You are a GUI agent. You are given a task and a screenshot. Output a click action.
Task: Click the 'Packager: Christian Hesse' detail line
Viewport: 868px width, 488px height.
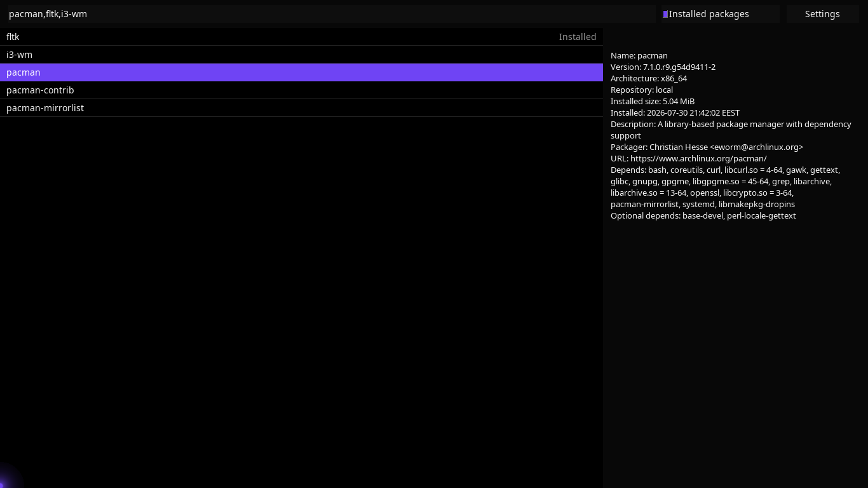coord(707,147)
